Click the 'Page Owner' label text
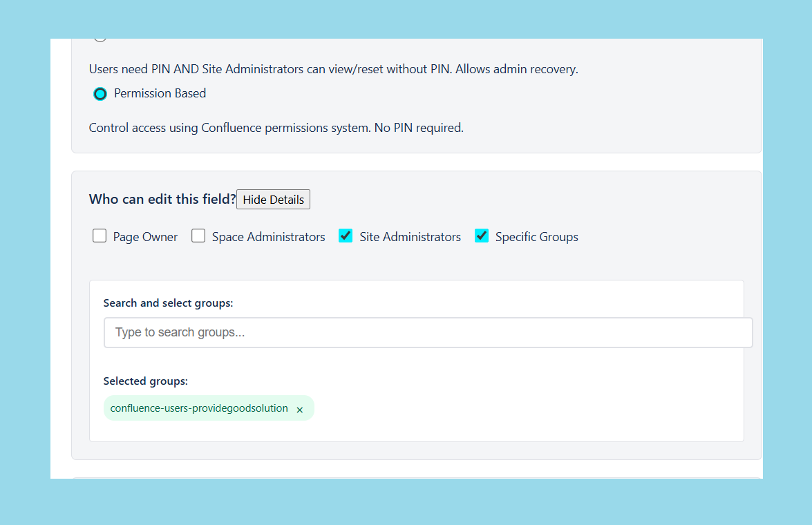Image resolution: width=812 pixels, height=525 pixels. [x=145, y=237]
